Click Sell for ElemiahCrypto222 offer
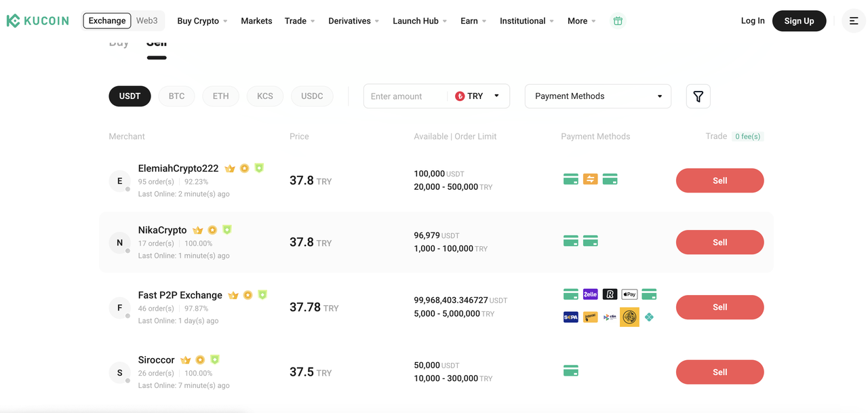Image resolution: width=868 pixels, height=413 pixels. (719, 180)
